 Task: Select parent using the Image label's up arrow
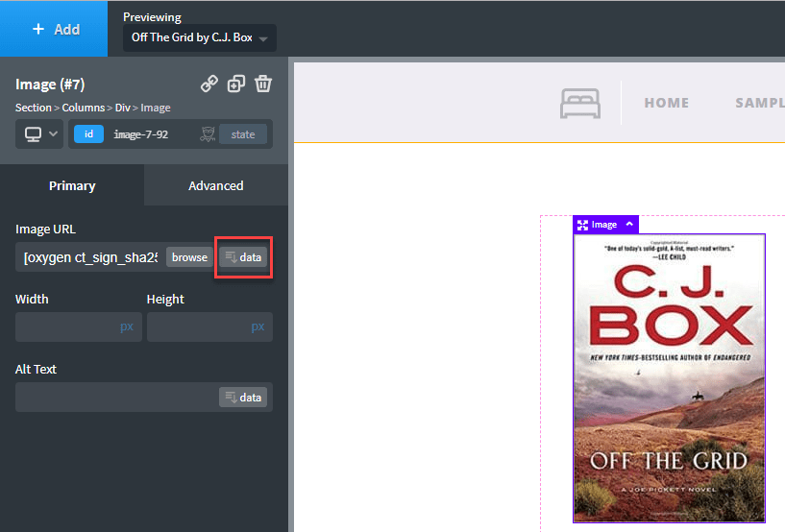629,224
